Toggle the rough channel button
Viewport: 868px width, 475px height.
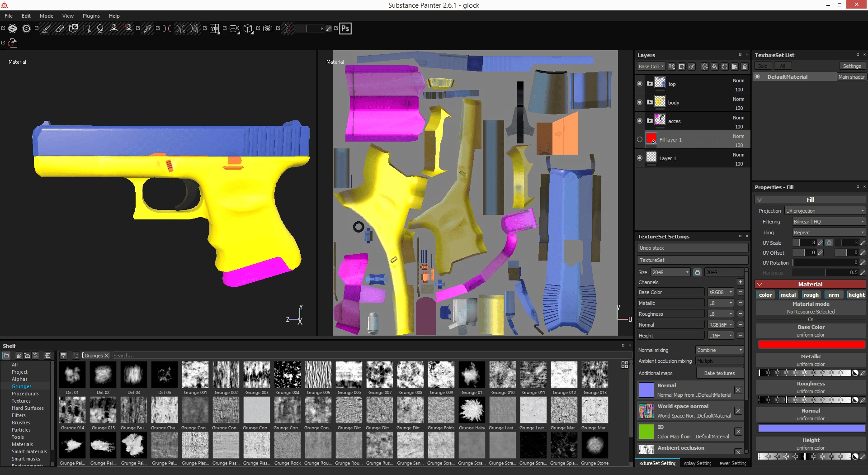[811, 295]
